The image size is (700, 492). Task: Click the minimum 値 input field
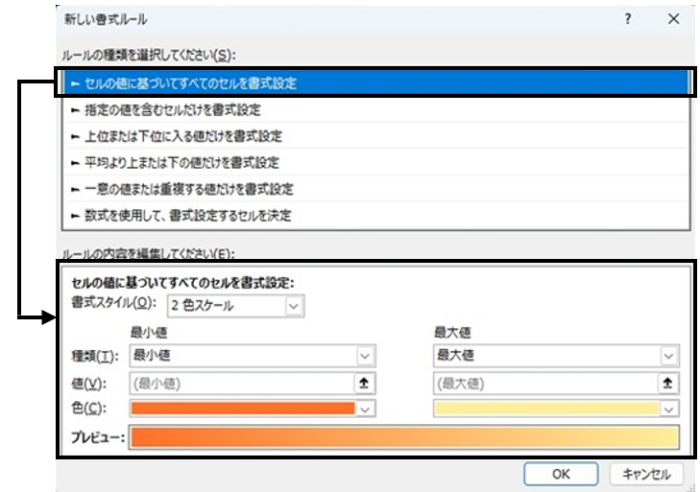click(240, 382)
